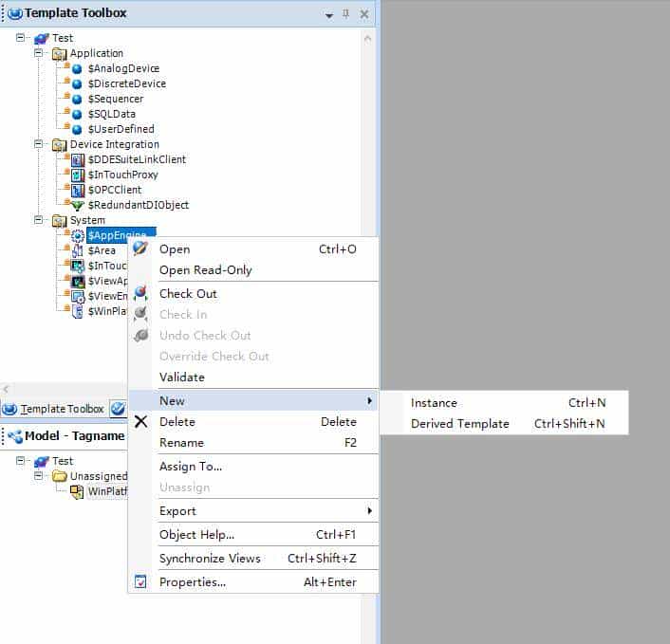Open Object Help... from the context menu
This screenshot has height=644, width=670.
[x=253, y=535]
